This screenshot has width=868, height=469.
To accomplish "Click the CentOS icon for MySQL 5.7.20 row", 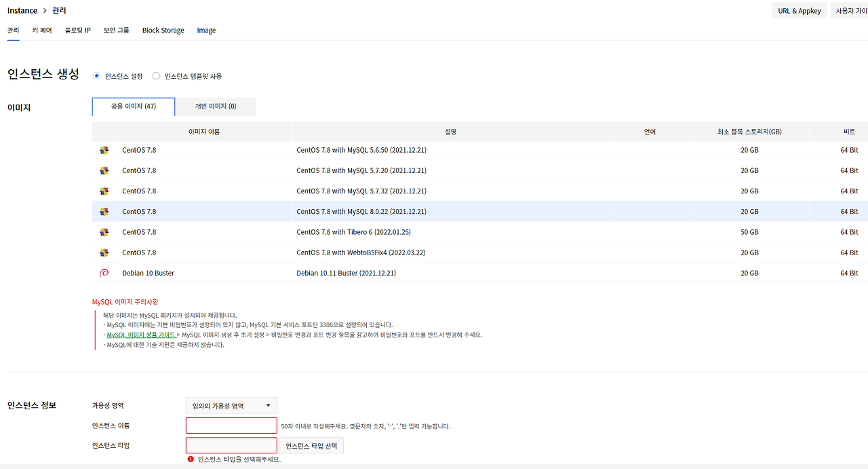I will click(104, 170).
